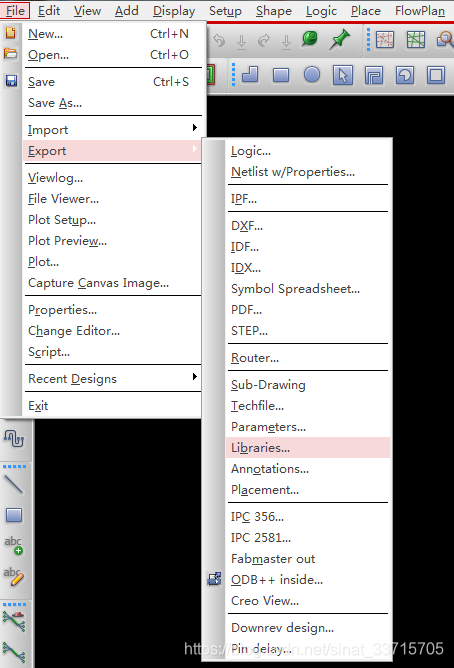Click the New file icon in left toolbar
The width and height of the screenshot is (454, 668).
(x=11, y=32)
